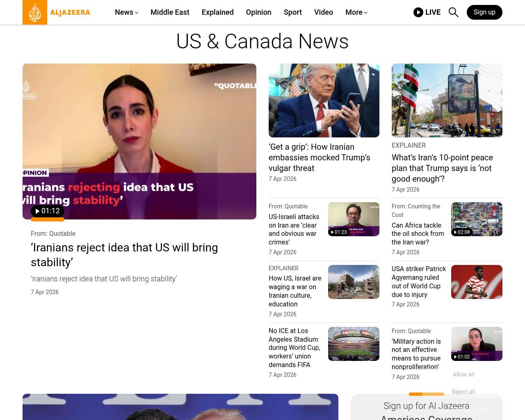Image resolution: width=525 pixels, height=420 pixels.
Task: Click the Al Jazeera logo icon
Action: (35, 12)
